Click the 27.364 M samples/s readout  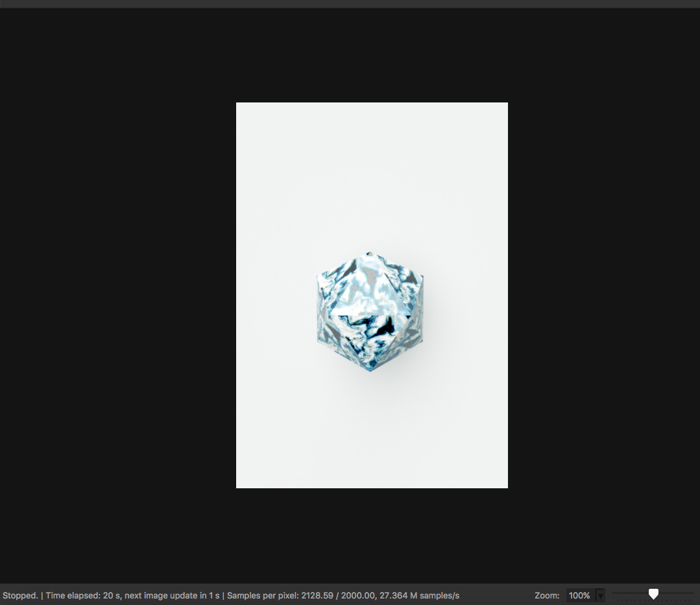[419, 595]
